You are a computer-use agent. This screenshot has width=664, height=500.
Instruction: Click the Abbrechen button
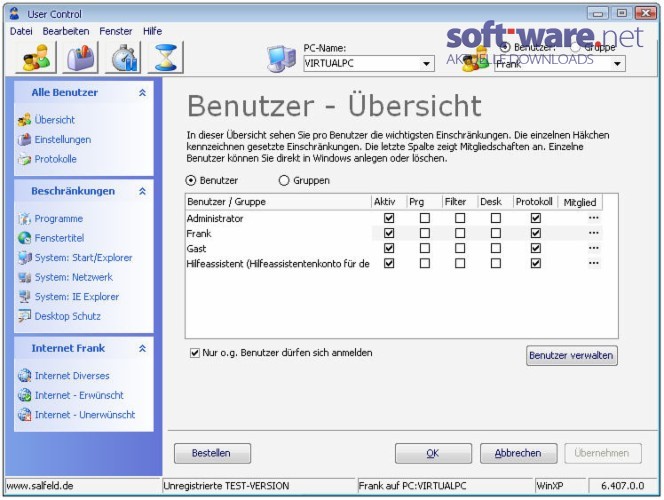(x=518, y=453)
